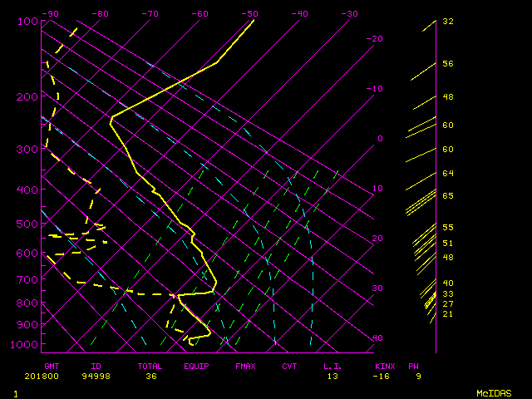Viewport: 532px width, 399px height.
Task: Click the wind speed value 21
Action: (448, 314)
